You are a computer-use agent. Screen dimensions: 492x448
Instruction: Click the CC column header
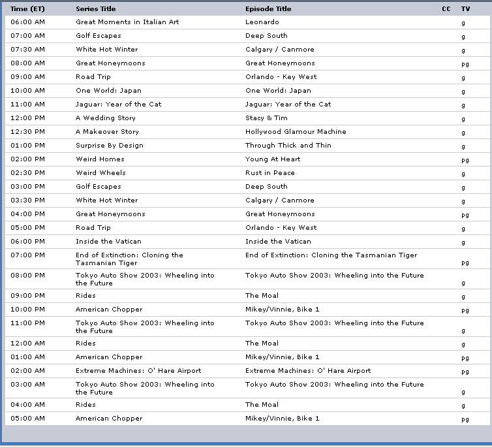pyautogui.click(x=446, y=8)
